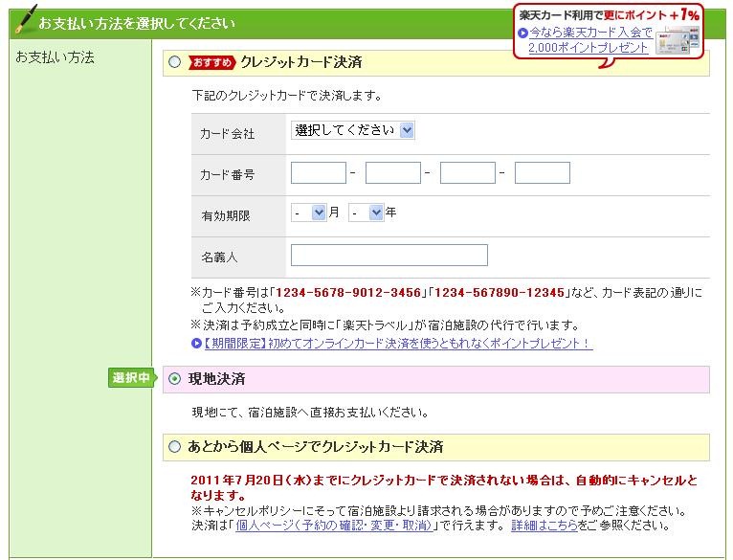Click the third card number field
Viewport: 733px width, 560px height.
coord(468,172)
